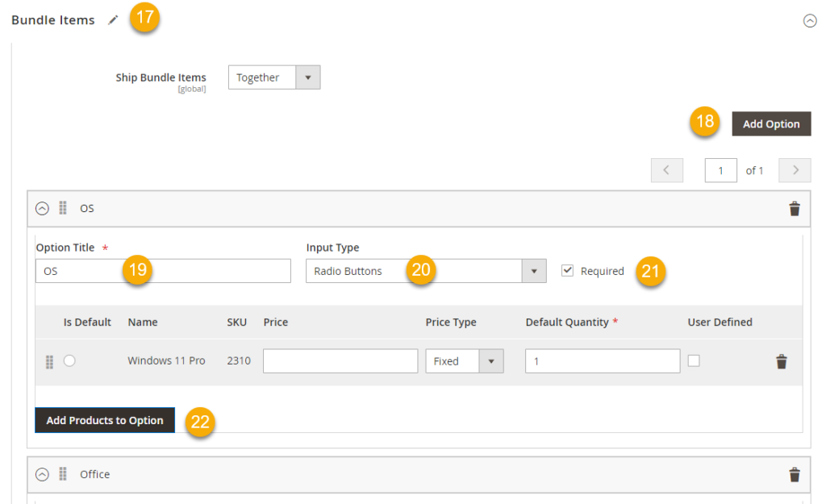Open the Ship Bundle Items dropdown
Image resolution: width=826 pixels, height=504 pixels.
[x=274, y=77]
